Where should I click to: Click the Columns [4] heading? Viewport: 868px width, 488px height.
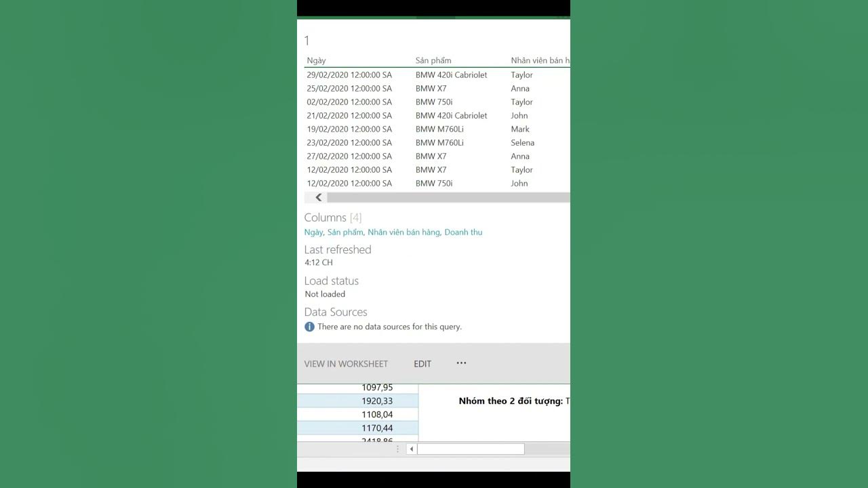coord(333,218)
